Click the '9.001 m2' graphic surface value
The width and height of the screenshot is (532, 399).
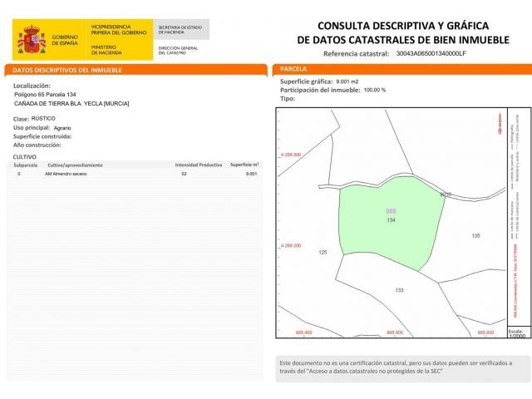pos(347,81)
